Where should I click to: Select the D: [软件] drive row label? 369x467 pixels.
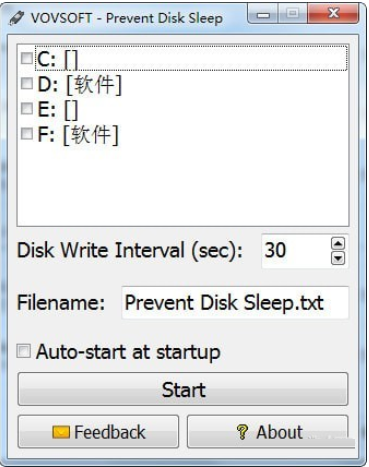point(79,84)
